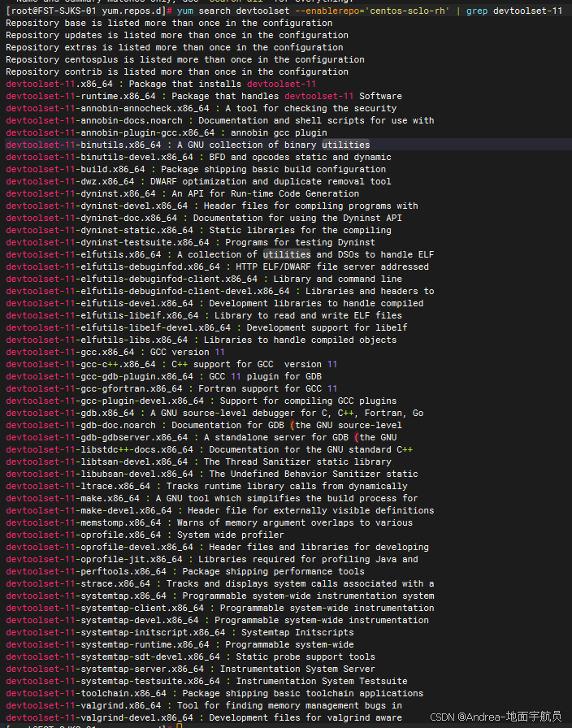Click devtoolset-11.x86_64 package line
572x728 pixels.
click(161, 84)
